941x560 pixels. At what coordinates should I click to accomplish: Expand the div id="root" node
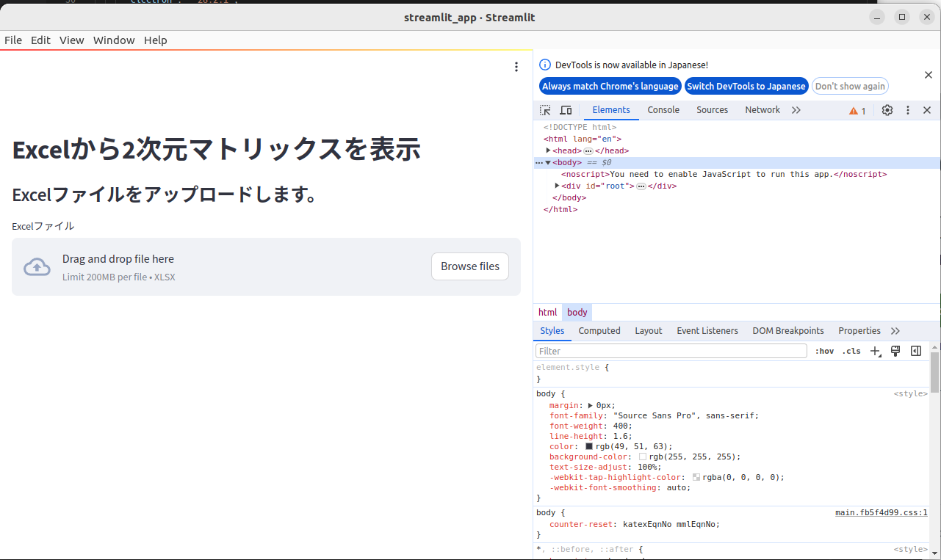pos(557,186)
